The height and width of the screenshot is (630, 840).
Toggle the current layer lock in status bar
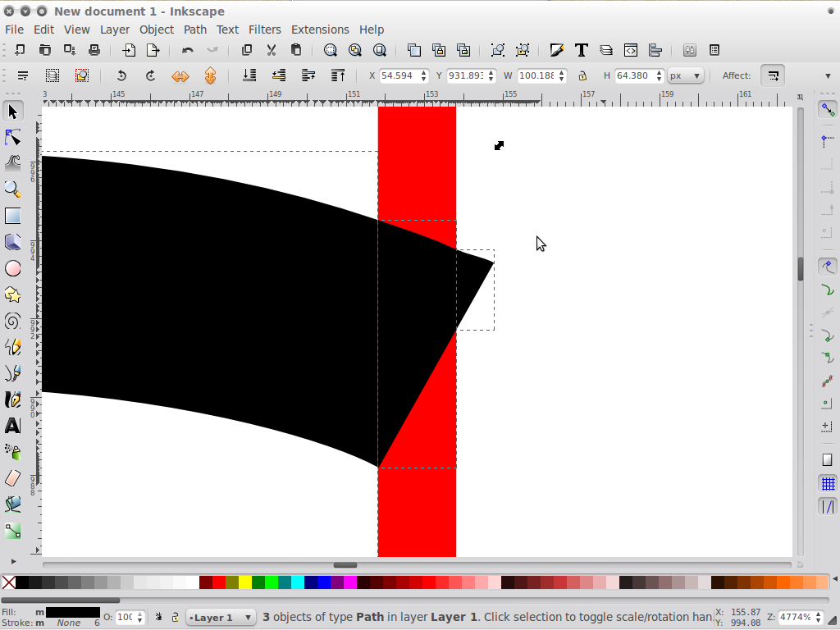[x=174, y=616]
